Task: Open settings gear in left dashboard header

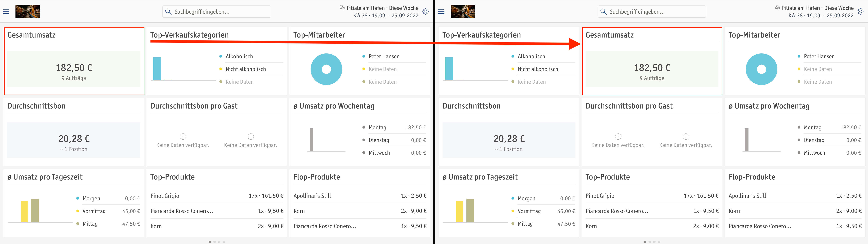Action: tap(426, 11)
